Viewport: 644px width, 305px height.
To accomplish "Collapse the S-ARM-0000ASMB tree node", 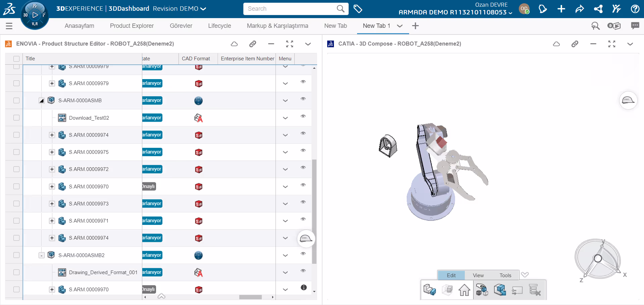I will click(41, 101).
